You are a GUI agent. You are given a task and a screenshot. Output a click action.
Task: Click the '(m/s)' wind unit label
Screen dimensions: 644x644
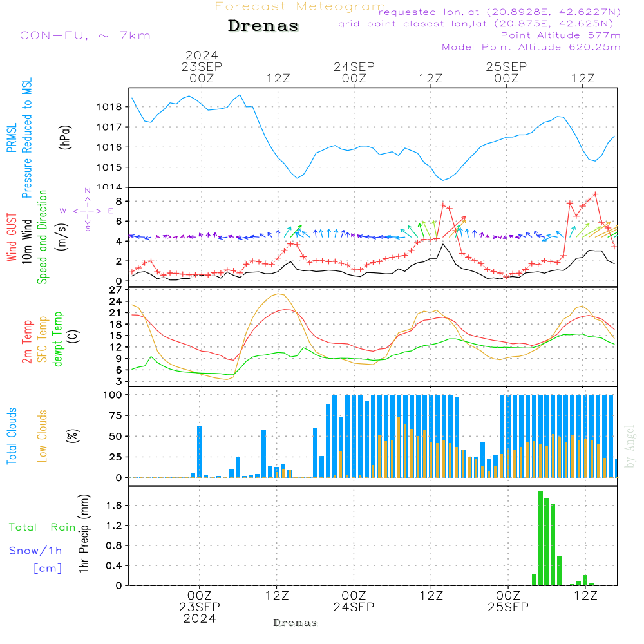click(x=62, y=237)
